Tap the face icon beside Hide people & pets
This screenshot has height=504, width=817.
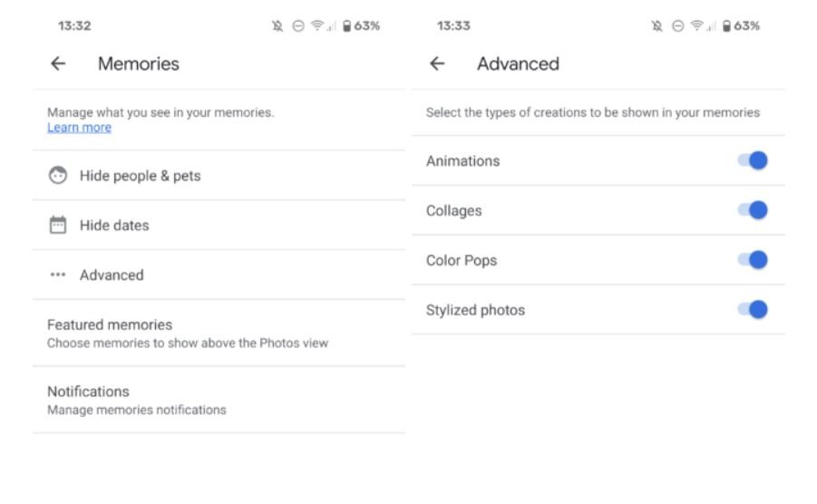(x=58, y=176)
